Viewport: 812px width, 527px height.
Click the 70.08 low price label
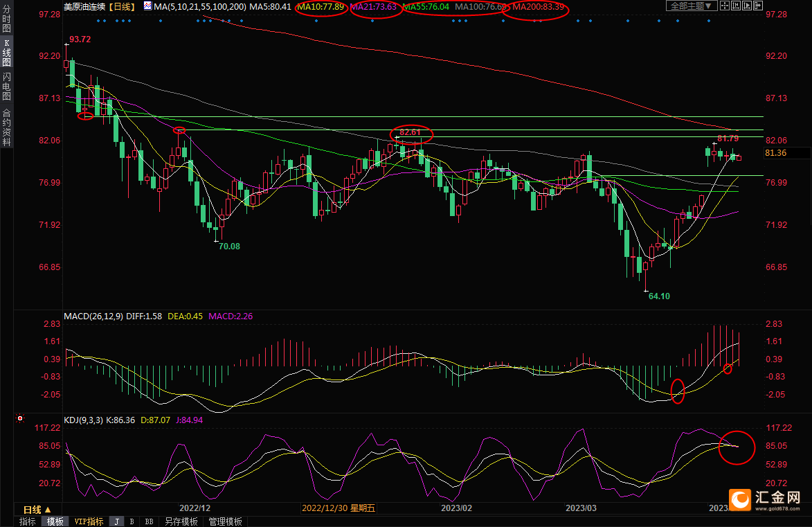click(229, 247)
